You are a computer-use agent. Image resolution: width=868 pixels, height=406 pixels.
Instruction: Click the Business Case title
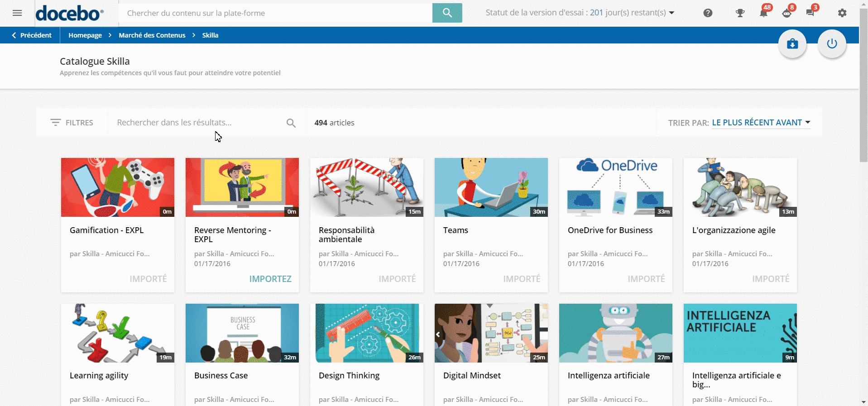tap(221, 376)
